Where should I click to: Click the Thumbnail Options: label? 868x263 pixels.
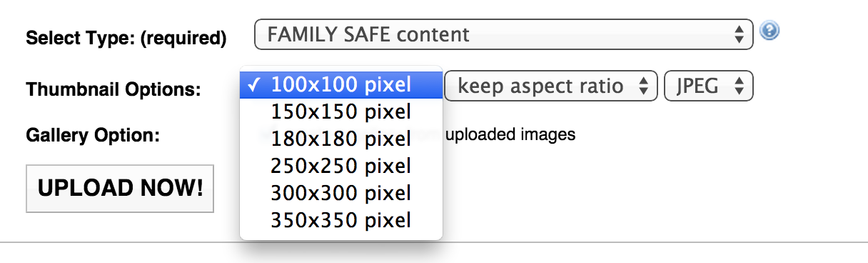[x=113, y=90]
